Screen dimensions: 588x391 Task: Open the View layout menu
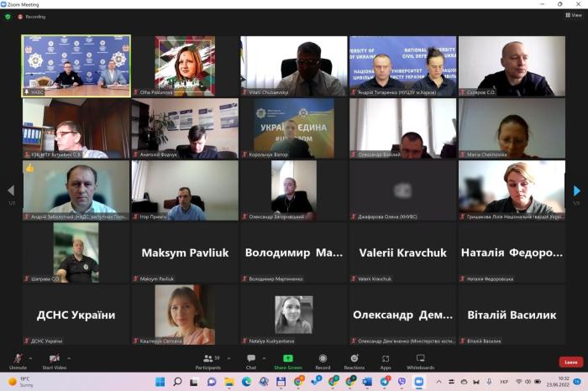[574, 15]
